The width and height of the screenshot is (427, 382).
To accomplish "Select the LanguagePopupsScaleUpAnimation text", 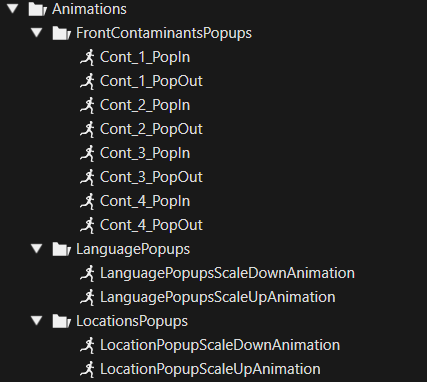I will click(x=218, y=297).
